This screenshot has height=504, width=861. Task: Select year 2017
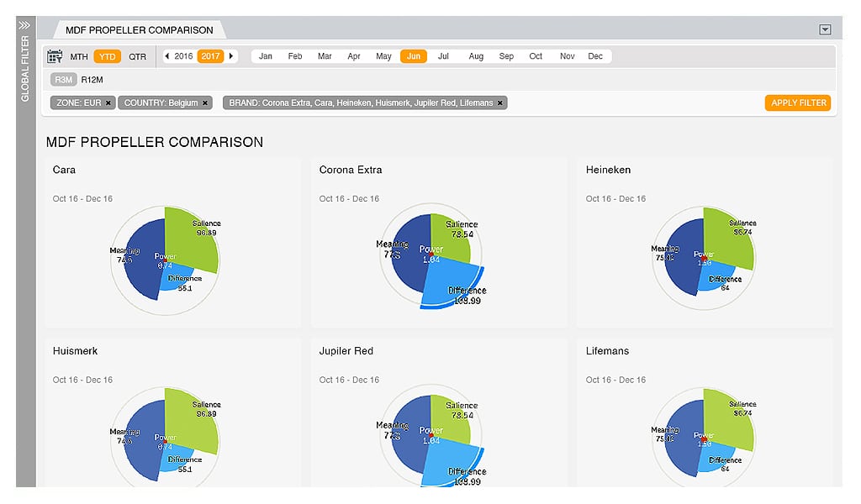(x=210, y=56)
